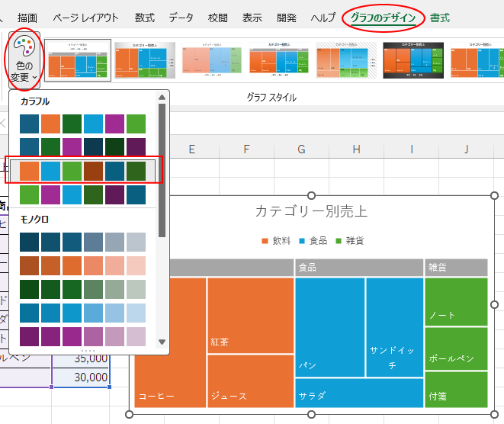504x424 pixels.
Task: Select the サラダ treemap block
Action: (359, 393)
